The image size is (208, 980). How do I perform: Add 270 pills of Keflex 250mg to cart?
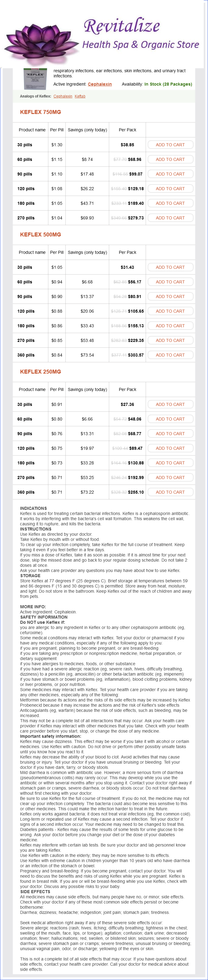170,478
